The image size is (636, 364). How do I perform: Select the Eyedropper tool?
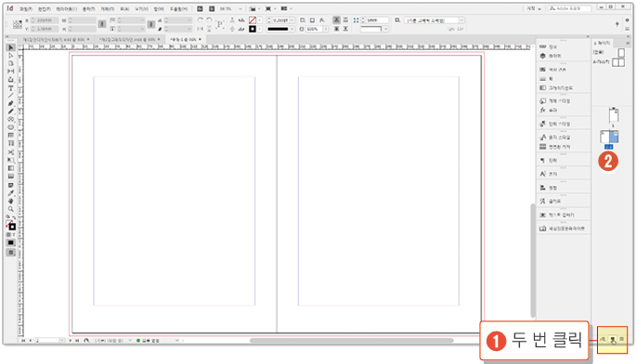(x=11, y=193)
